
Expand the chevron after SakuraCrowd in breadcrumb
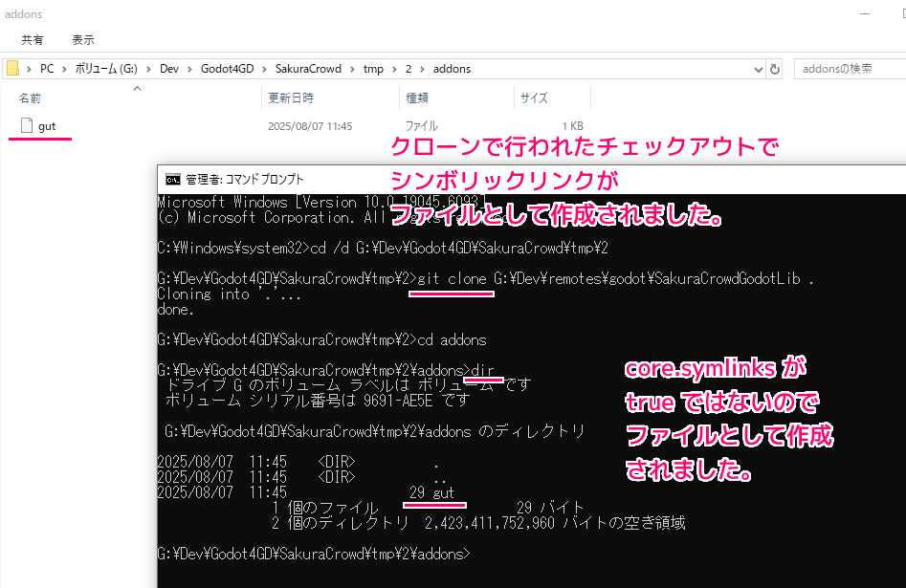click(353, 69)
